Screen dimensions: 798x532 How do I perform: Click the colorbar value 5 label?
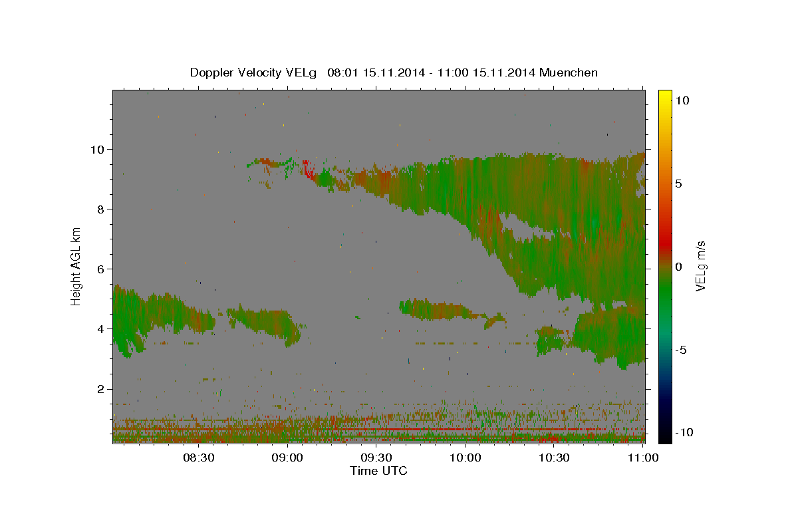678,184
